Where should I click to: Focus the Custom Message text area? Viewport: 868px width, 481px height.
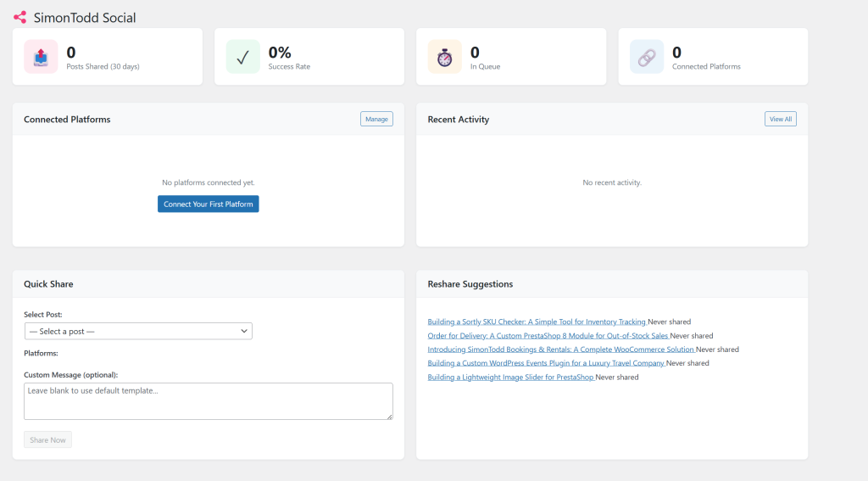[x=208, y=400]
